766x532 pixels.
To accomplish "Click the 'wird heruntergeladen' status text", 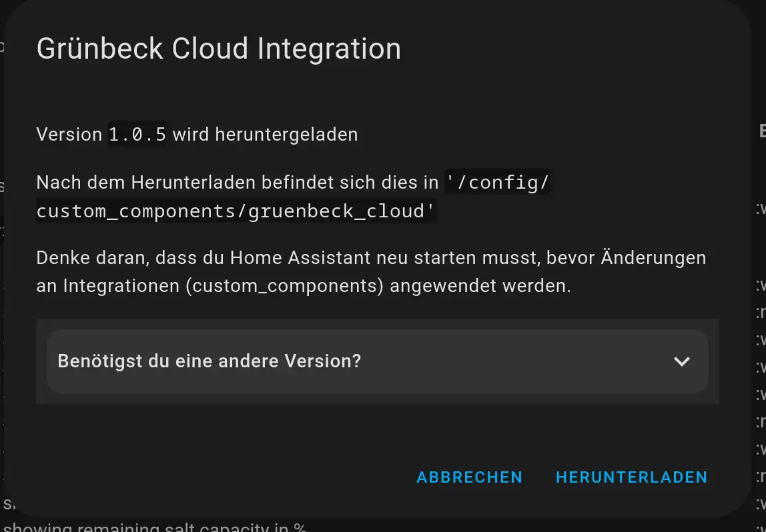I will point(266,134).
